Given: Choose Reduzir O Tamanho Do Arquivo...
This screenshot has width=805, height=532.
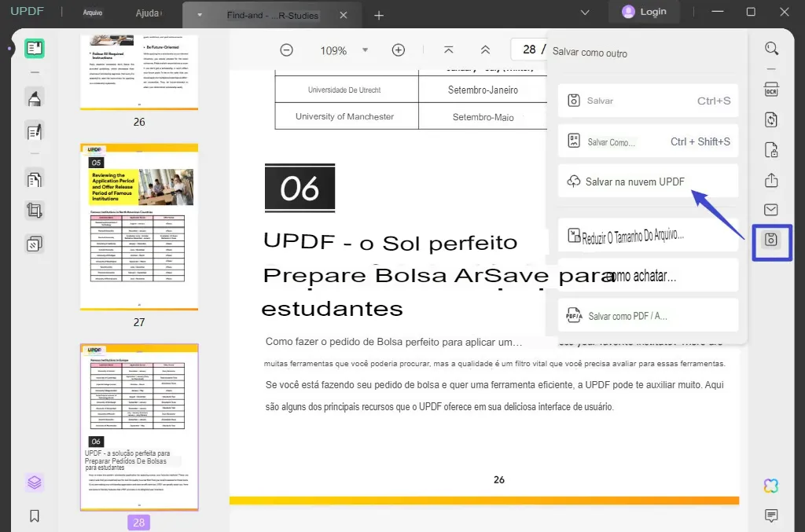Looking at the screenshot, I should (x=648, y=235).
